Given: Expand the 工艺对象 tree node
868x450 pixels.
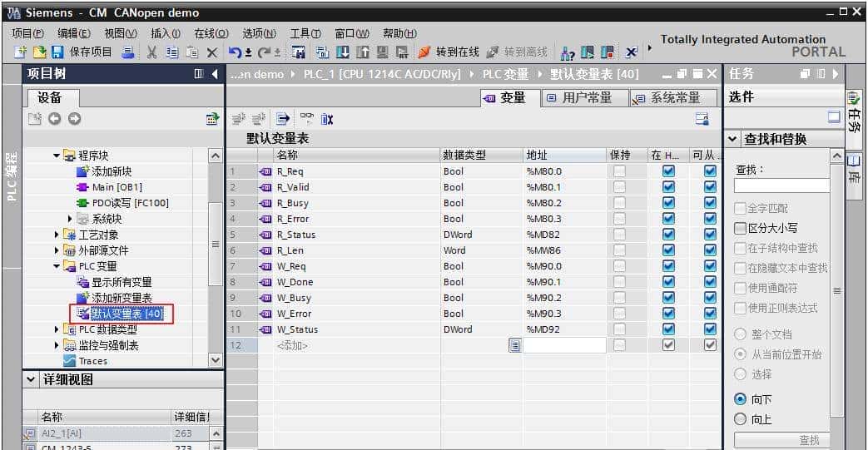Looking at the screenshot, I should (57, 235).
